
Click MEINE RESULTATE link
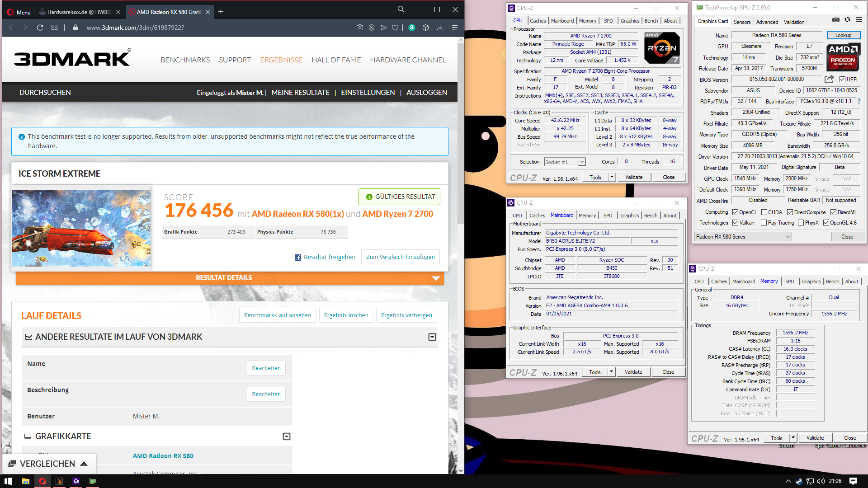coord(300,93)
